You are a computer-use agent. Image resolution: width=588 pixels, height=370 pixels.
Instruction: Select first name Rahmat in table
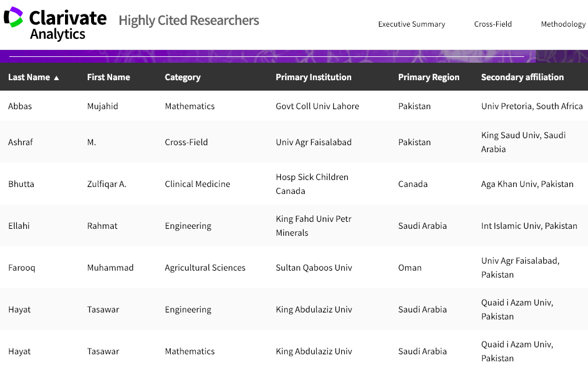[102, 226]
